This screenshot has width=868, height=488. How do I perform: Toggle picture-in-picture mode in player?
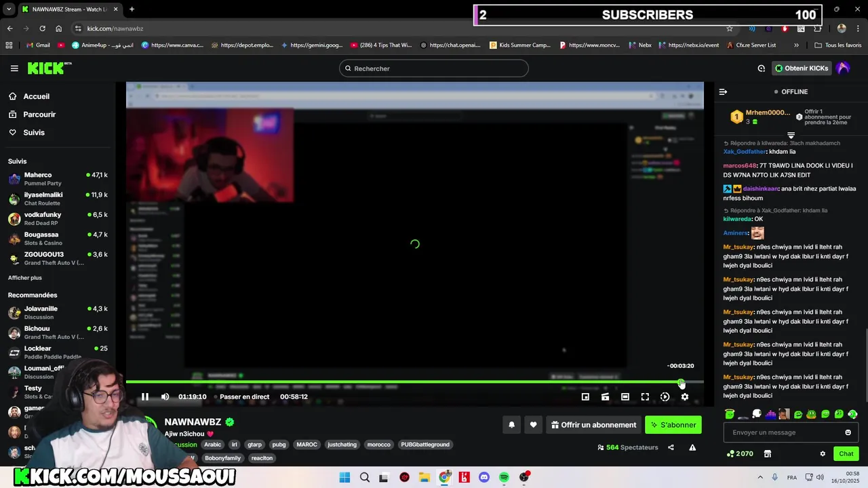point(585,397)
